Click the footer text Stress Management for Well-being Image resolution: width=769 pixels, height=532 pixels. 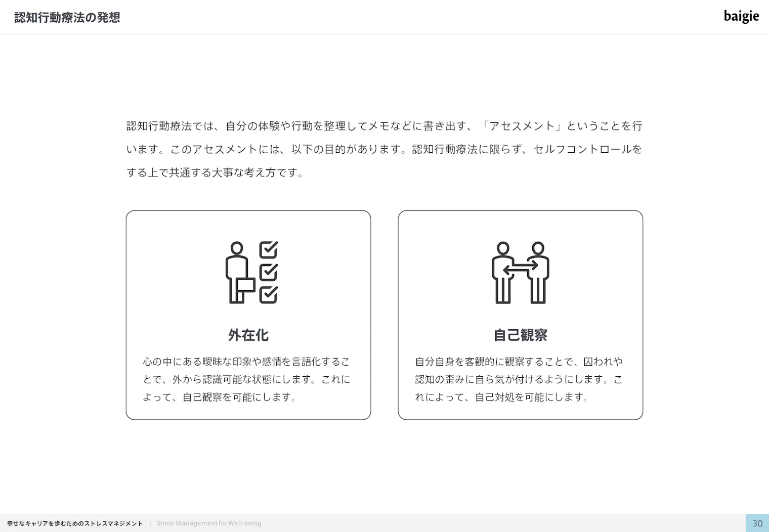tap(209, 523)
